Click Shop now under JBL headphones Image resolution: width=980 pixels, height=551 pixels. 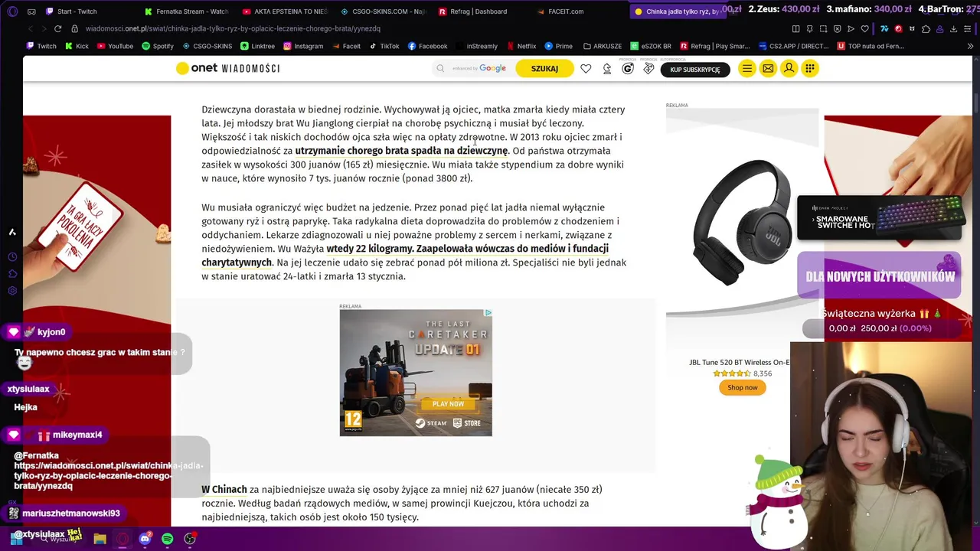(x=742, y=387)
